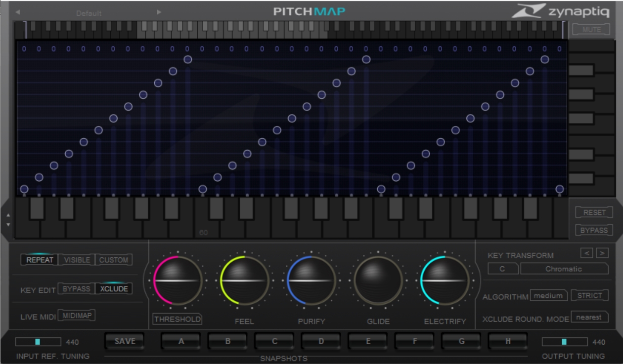The image size is (623, 364).
Task: Go to the previous preset arrow
Action: coord(18,12)
